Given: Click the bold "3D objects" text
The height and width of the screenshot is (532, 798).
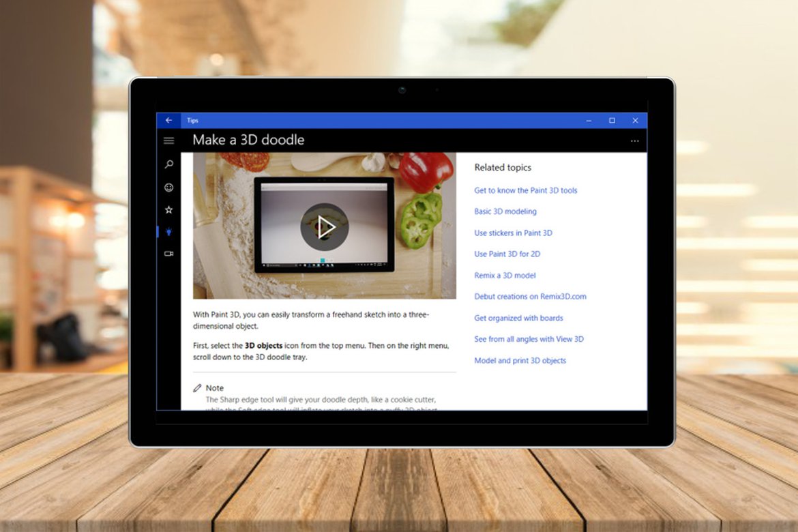Looking at the screenshot, I should pyautogui.click(x=264, y=346).
